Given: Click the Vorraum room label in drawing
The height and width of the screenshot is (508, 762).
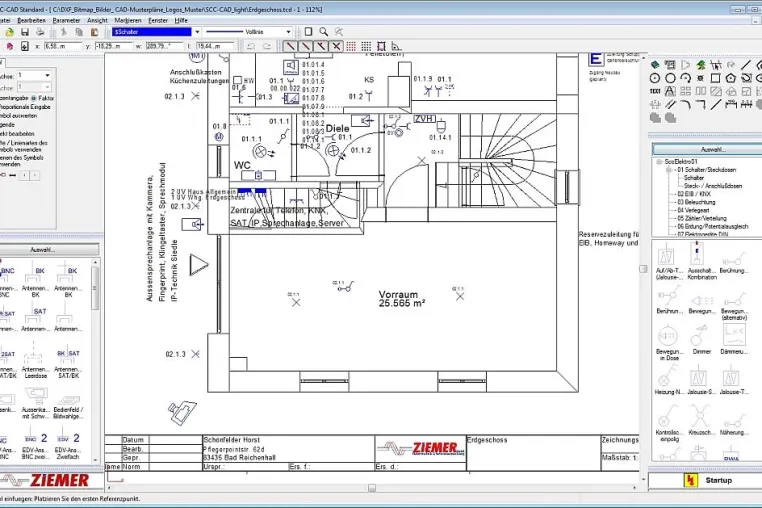Looking at the screenshot, I should [x=398, y=295].
